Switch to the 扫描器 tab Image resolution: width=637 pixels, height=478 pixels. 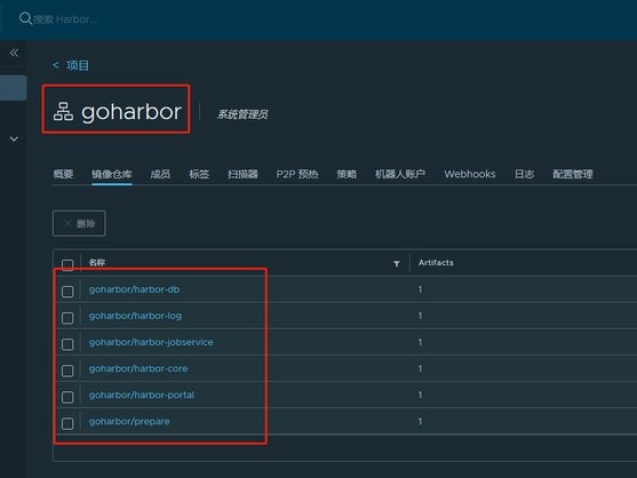243,174
